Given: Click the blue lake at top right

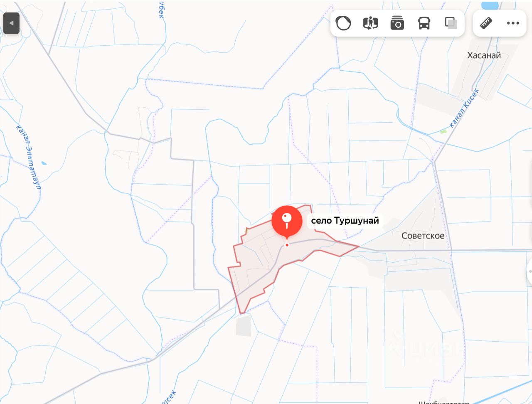Looking at the screenshot, I should tap(490, 5).
